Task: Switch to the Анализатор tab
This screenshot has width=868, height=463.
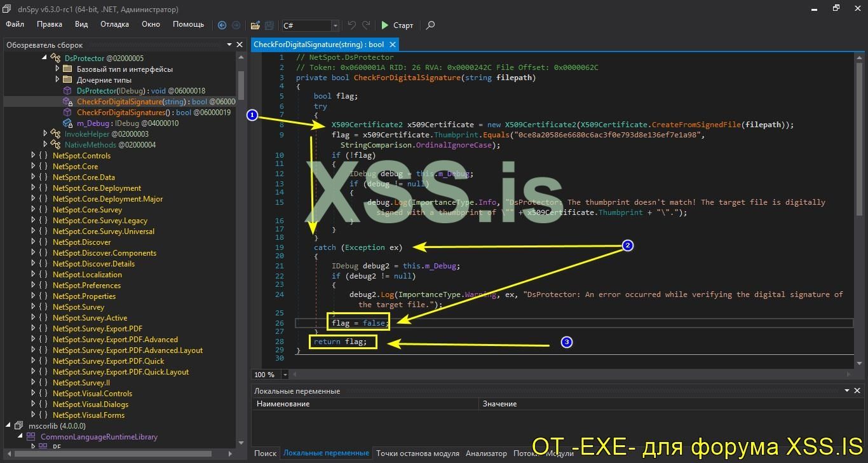Action: [486, 453]
